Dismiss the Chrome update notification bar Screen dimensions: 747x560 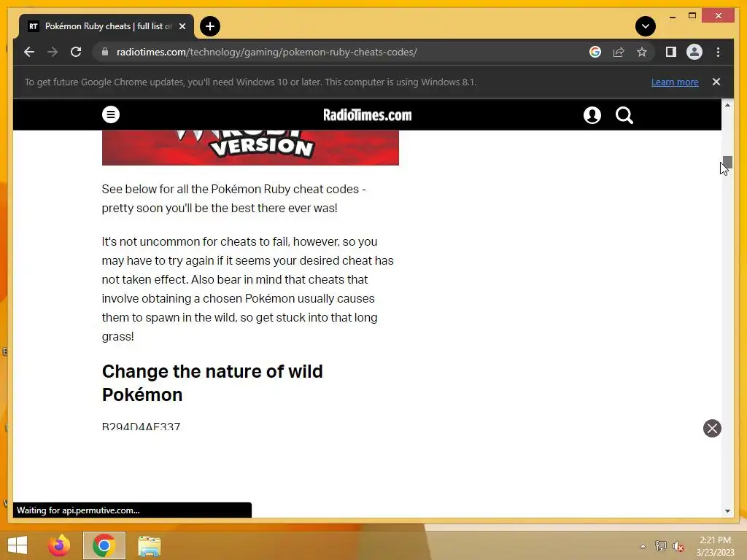(x=716, y=82)
